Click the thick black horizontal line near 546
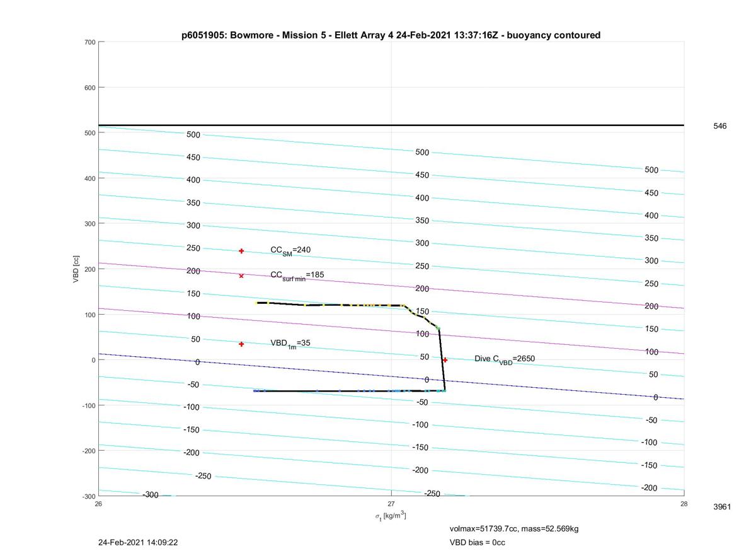The image size is (756, 558). 391,125
